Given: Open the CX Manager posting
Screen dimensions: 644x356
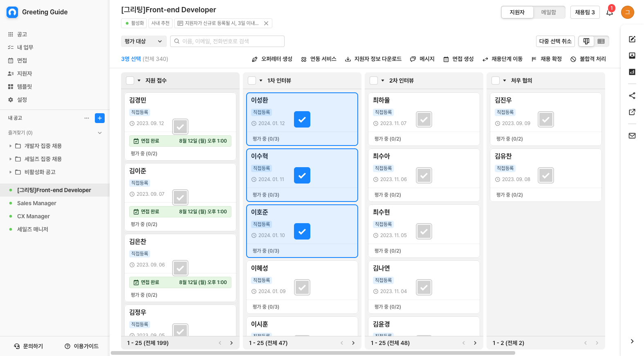Looking at the screenshot, I should [34, 216].
